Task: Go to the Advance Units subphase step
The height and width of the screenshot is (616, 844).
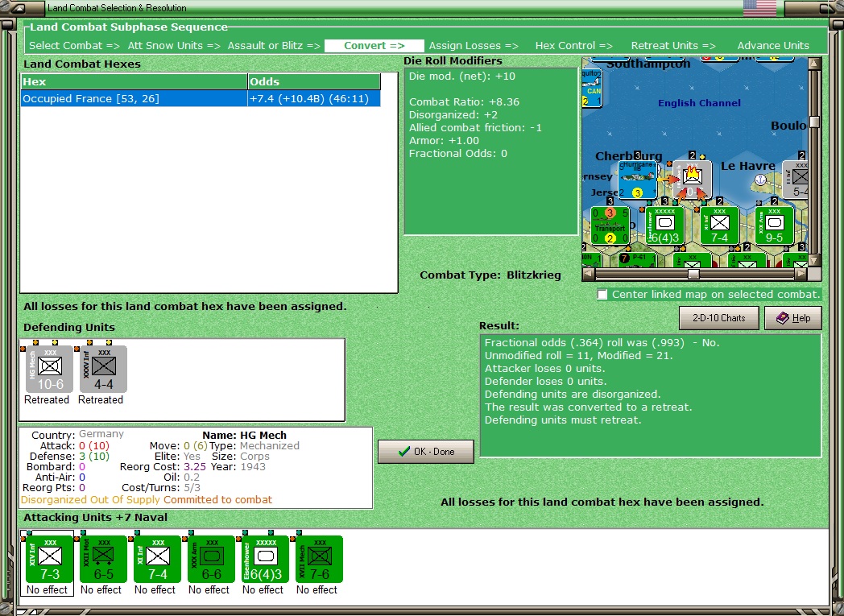Action: point(773,46)
